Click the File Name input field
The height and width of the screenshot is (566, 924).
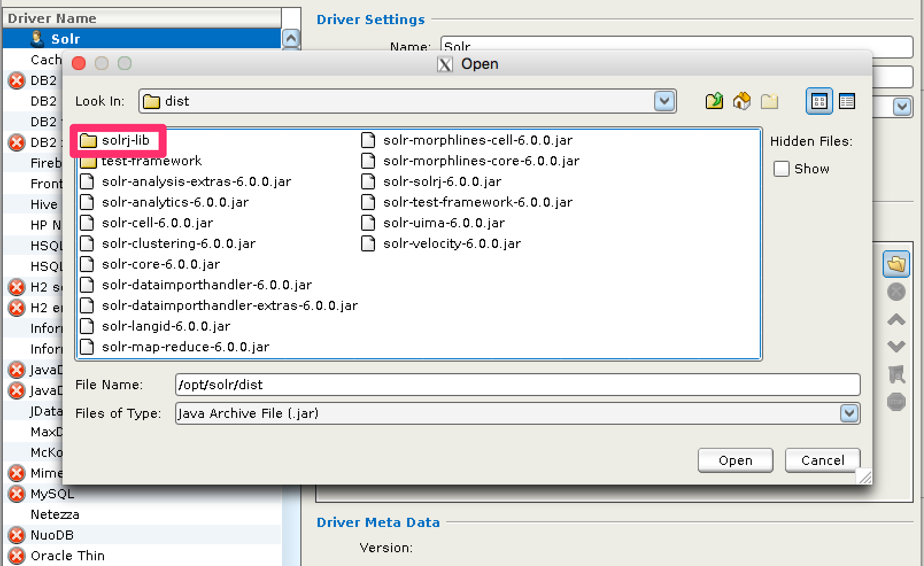click(517, 385)
